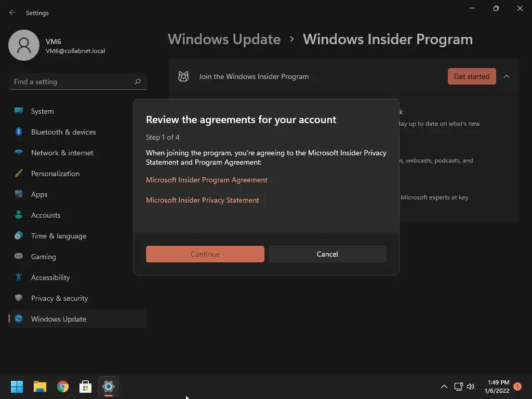
Task: Select Privacy & security category
Action: 78,298
